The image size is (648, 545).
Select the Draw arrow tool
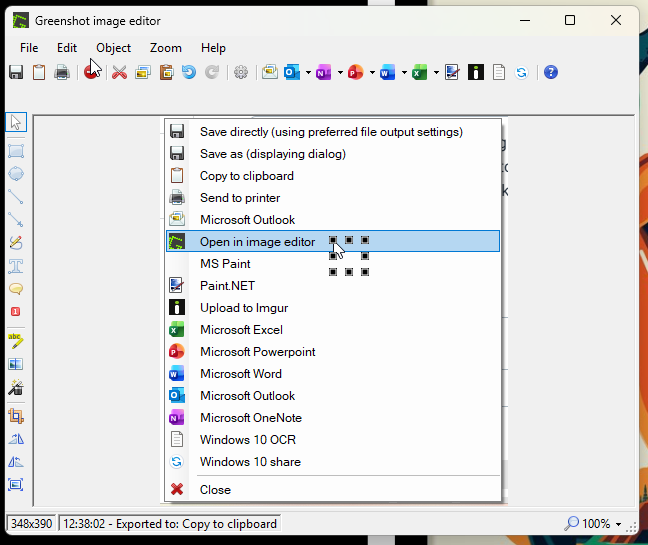tap(16, 220)
